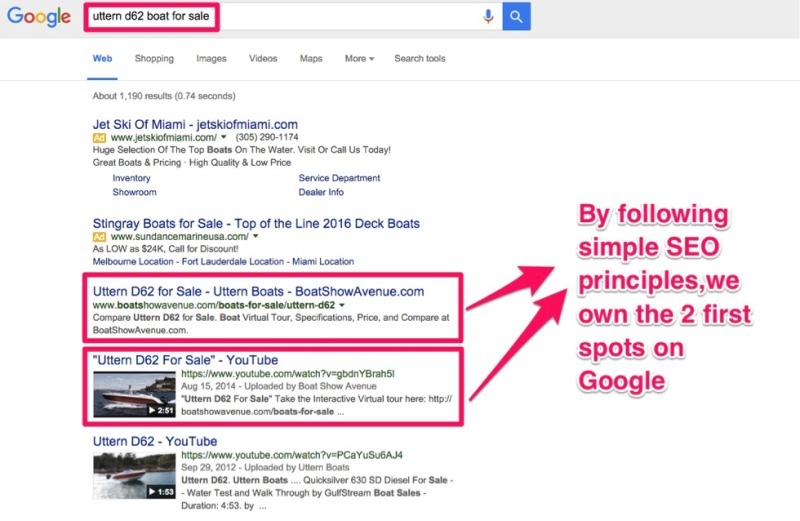Switch to Videos tab

tap(263, 58)
